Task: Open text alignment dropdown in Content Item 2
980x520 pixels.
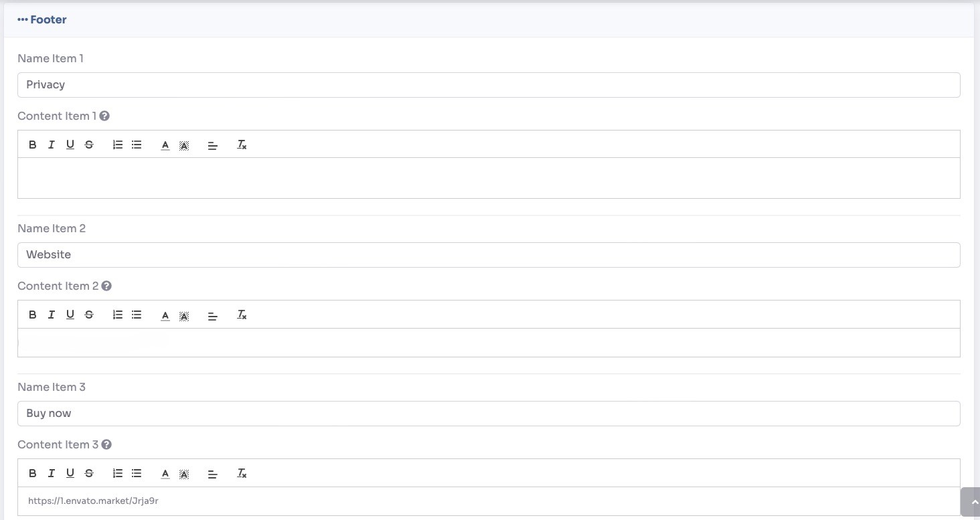Action: 213,315
